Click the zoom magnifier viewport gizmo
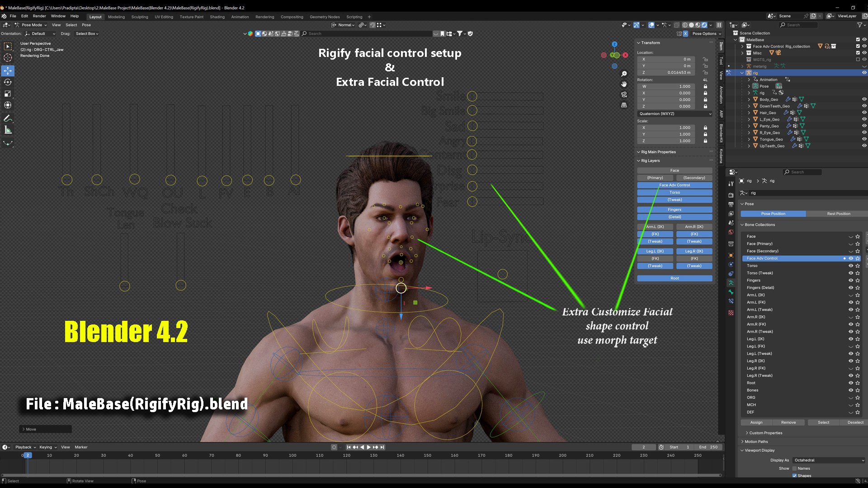The height and width of the screenshot is (488, 868). (624, 74)
